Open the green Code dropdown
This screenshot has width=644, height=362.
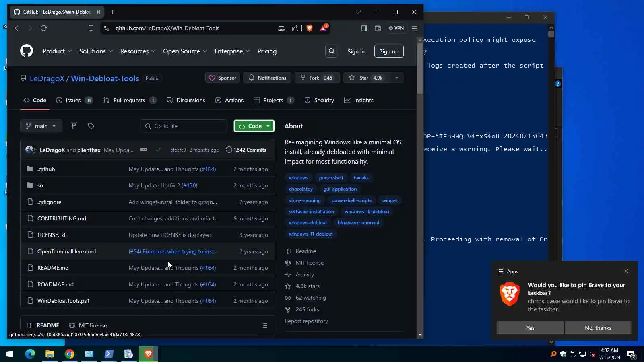click(x=254, y=126)
